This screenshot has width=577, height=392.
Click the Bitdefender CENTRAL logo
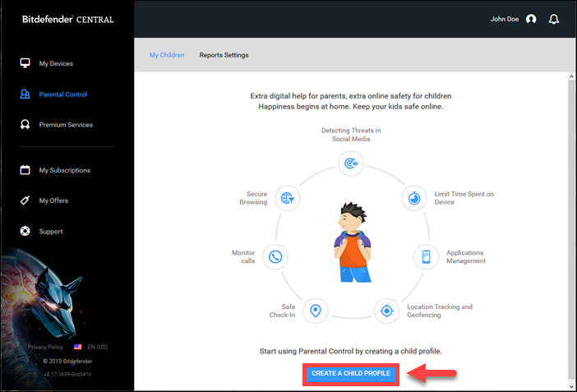tap(67, 19)
